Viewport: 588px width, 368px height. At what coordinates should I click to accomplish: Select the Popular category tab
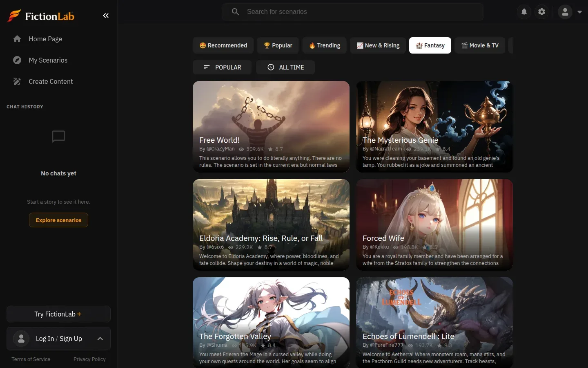pos(278,45)
